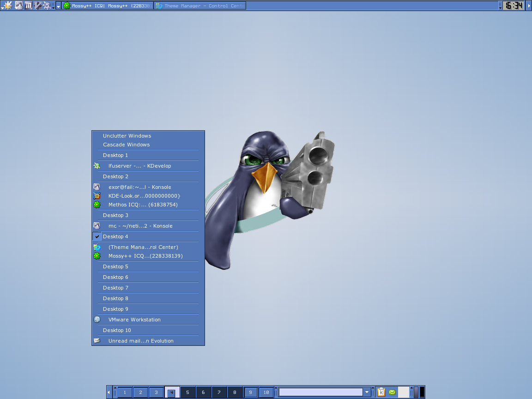Hide the top panel with right arrow
Viewport: 532px width, 399px height.
(x=529, y=6)
